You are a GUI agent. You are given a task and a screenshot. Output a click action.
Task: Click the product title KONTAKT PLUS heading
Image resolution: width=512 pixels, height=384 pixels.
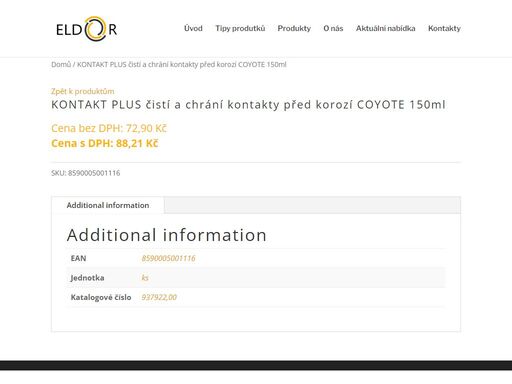(248, 105)
